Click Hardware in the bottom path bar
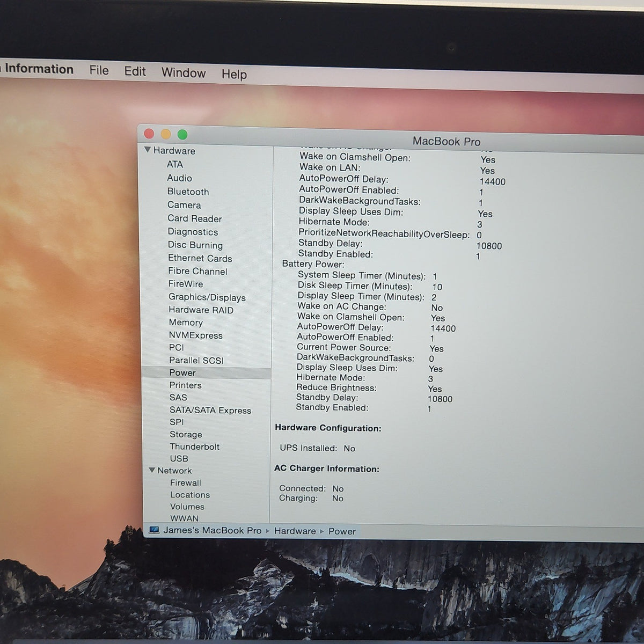 (295, 531)
